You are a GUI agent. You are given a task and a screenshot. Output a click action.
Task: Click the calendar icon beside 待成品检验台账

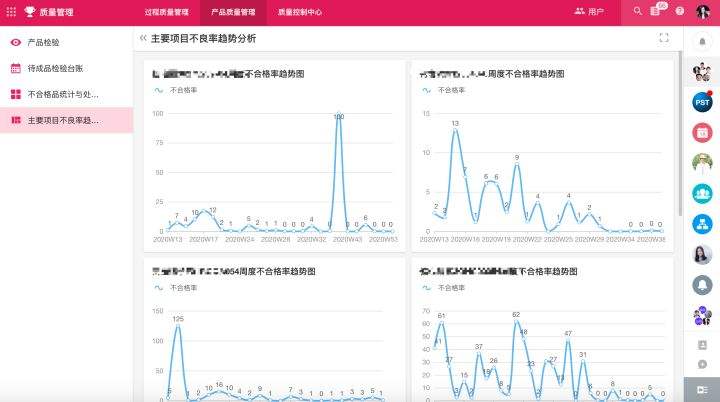coord(16,68)
